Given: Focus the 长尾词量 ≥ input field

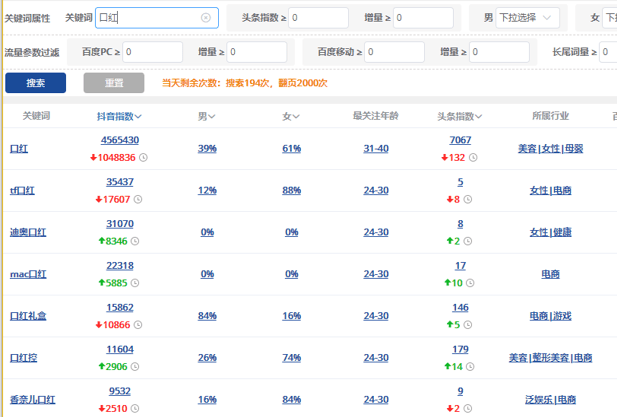Looking at the screenshot, I should pos(608,52).
